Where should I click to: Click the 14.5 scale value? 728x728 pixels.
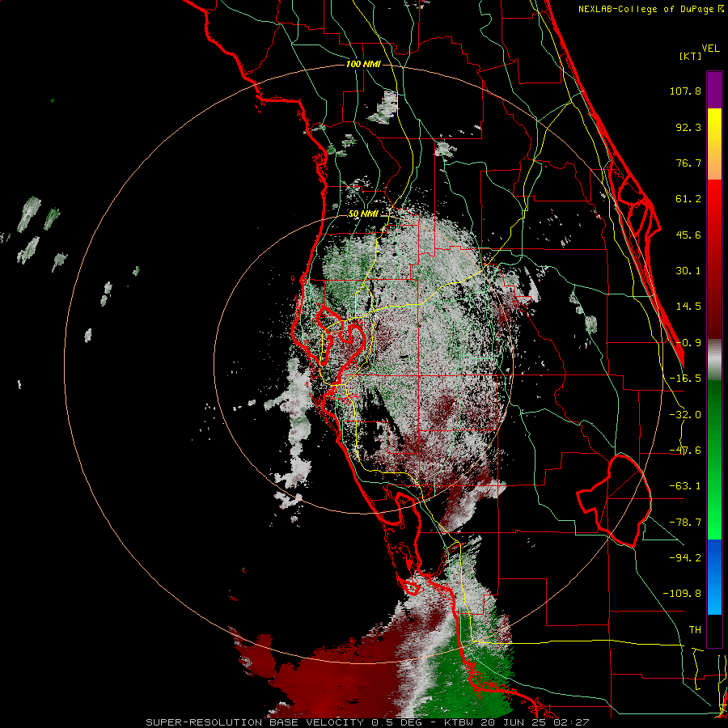pyautogui.click(x=688, y=307)
